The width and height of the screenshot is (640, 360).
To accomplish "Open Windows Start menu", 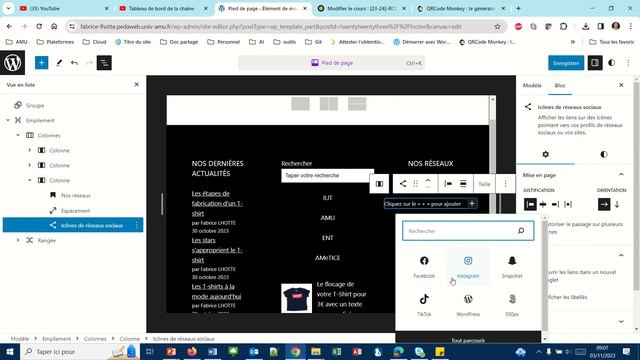I will (9, 351).
